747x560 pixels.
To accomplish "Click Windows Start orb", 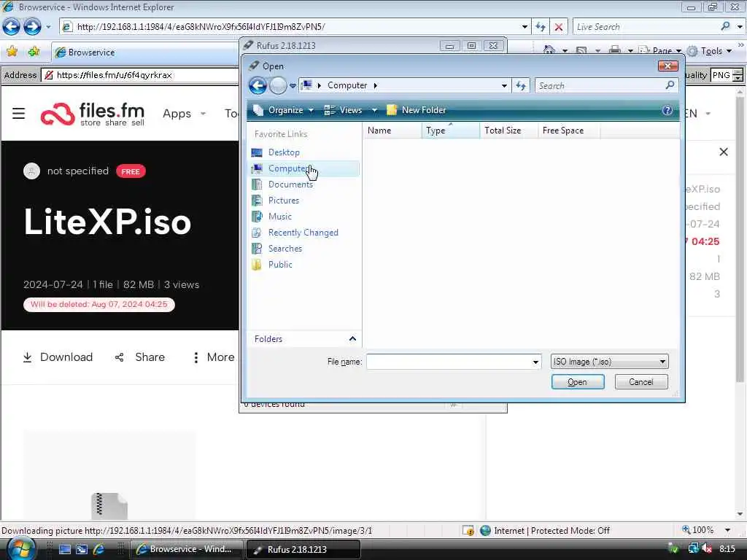I will click(21, 550).
